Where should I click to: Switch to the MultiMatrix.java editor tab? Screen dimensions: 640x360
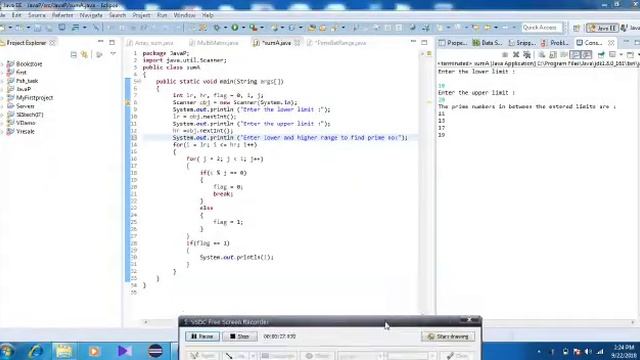[213, 43]
